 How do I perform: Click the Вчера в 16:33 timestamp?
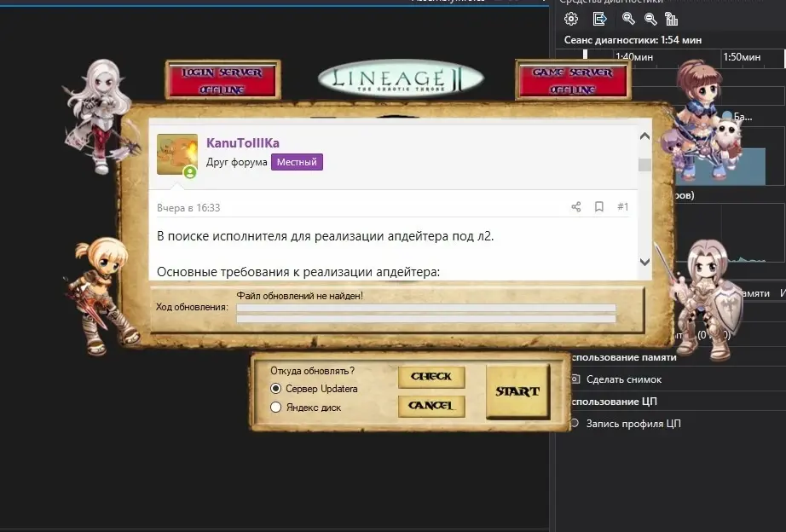[188, 207]
